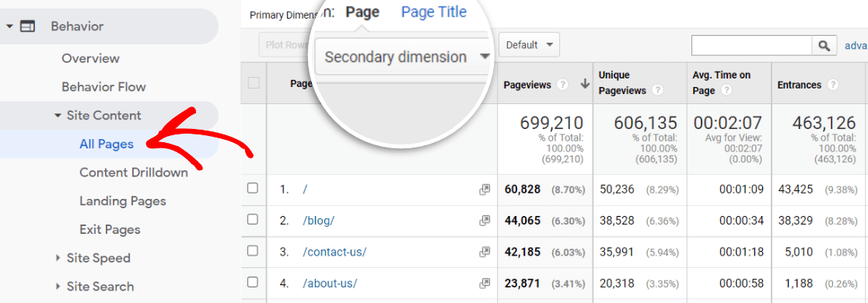Sort by Pageviews column header
The width and height of the screenshot is (868, 303).
(527, 85)
